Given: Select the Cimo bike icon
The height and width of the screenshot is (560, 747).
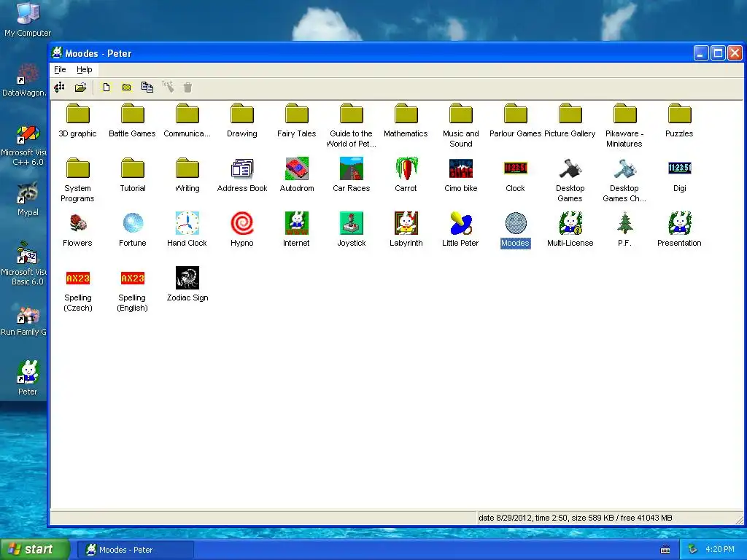Looking at the screenshot, I should pyautogui.click(x=461, y=168).
